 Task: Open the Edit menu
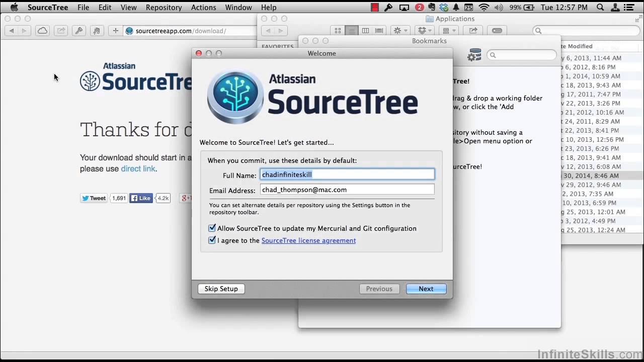coord(105,8)
